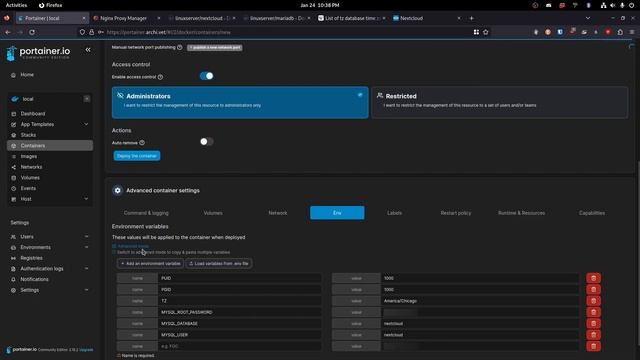Expand the Users settings chevron
Screen dimensions: 640x360
pyautogui.click(x=86, y=236)
